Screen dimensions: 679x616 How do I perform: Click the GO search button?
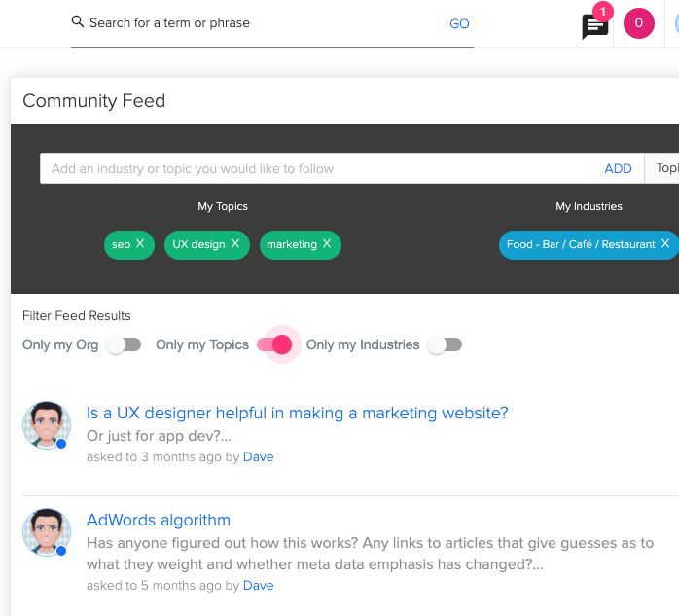[459, 23]
